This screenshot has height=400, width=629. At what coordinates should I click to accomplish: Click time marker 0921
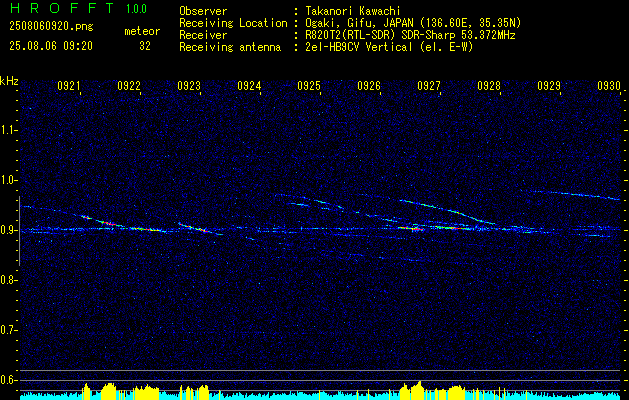(x=69, y=85)
